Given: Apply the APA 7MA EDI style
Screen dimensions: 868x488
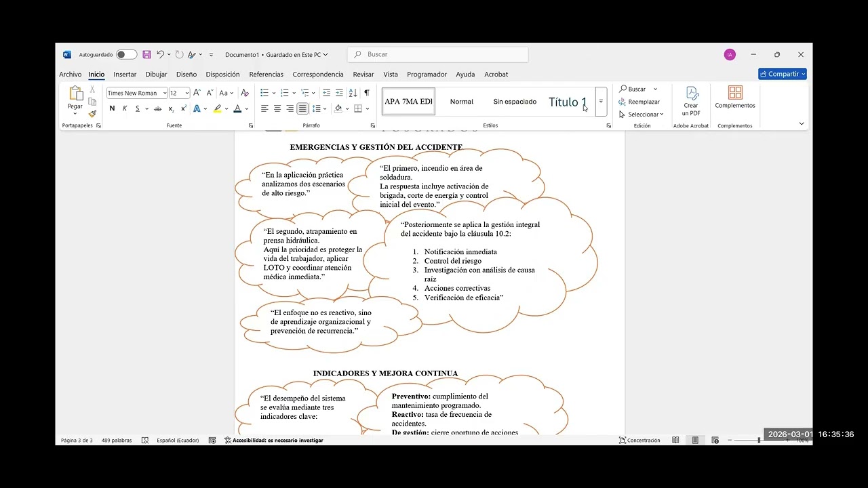Looking at the screenshot, I should point(408,102).
